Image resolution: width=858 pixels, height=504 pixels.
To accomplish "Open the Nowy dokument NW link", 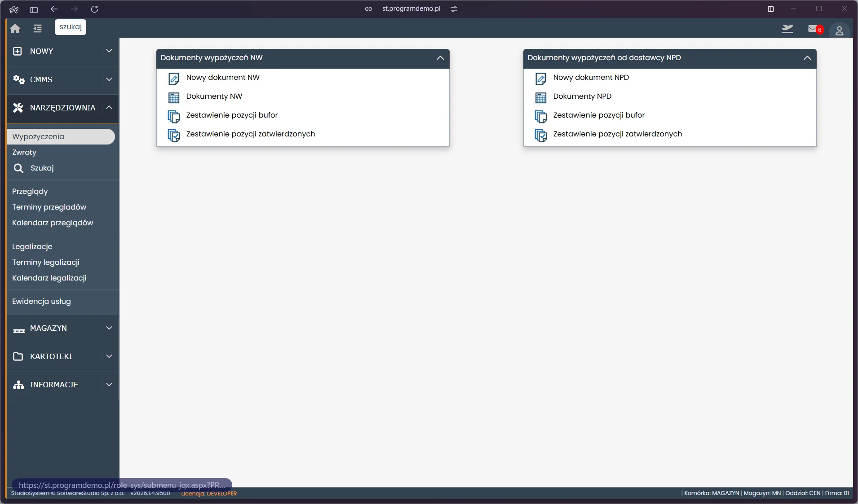I will pyautogui.click(x=223, y=77).
